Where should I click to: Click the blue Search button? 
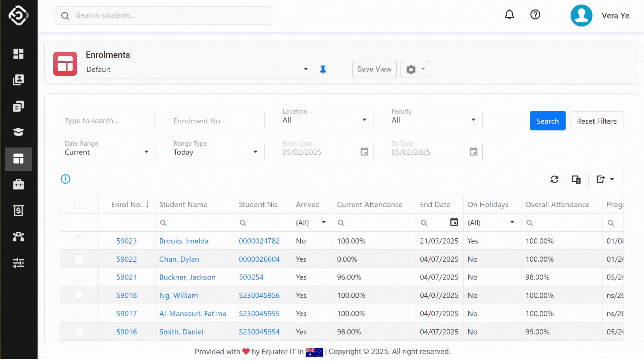tap(547, 121)
